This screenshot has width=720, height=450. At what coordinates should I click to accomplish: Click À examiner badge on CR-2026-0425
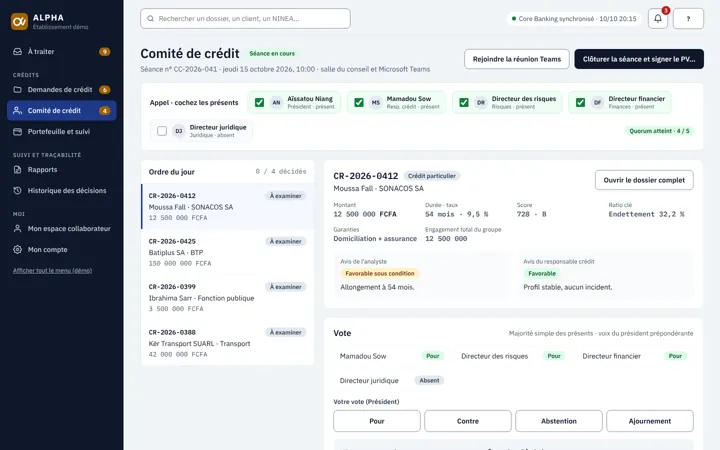[x=286, y=242]
